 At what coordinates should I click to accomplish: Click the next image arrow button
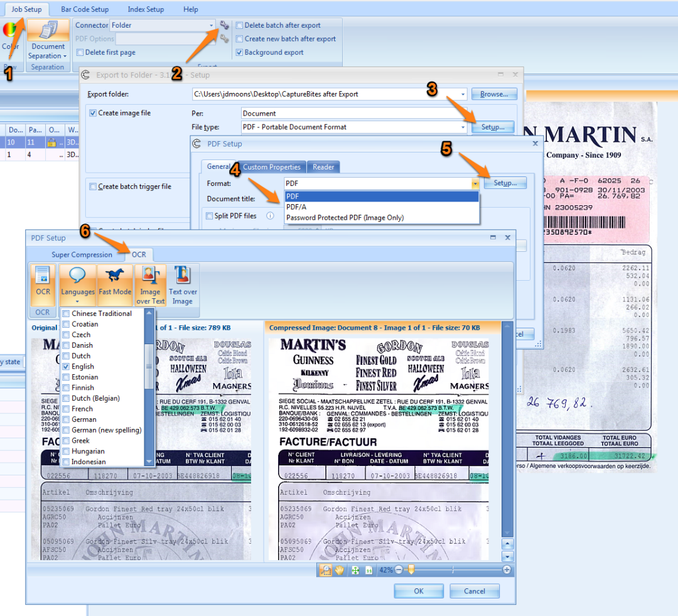pos(508,556)
